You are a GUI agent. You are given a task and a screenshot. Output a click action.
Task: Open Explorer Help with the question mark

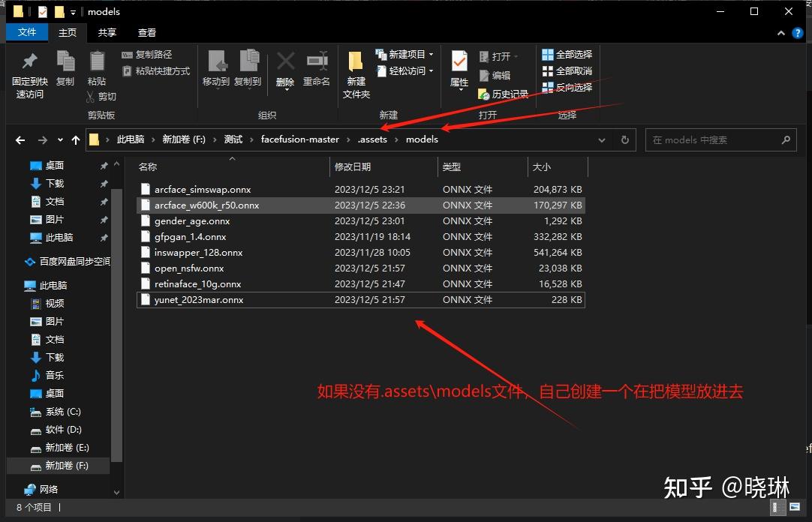click(x=797, y=32)
